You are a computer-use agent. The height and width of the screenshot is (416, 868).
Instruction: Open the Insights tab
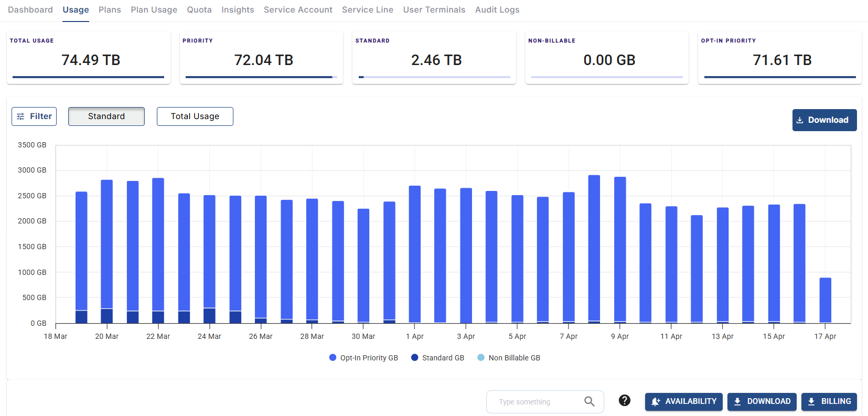point(237,9)
